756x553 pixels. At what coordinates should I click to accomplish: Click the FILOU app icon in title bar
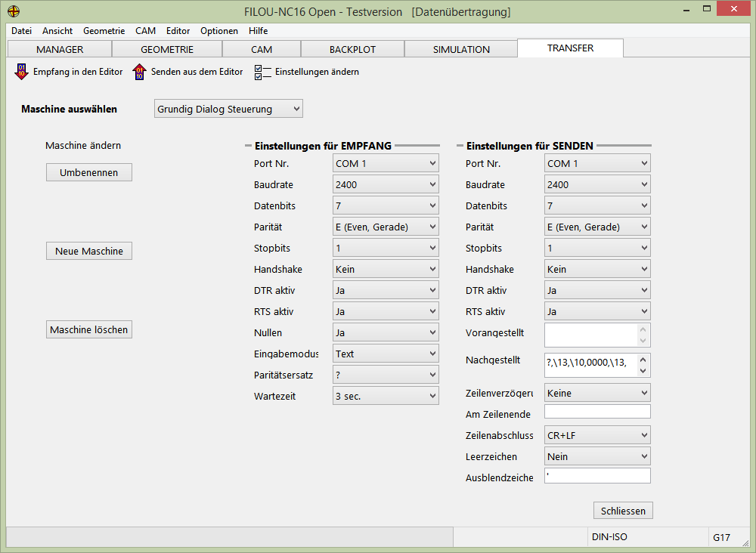click(x=14, y=11)
